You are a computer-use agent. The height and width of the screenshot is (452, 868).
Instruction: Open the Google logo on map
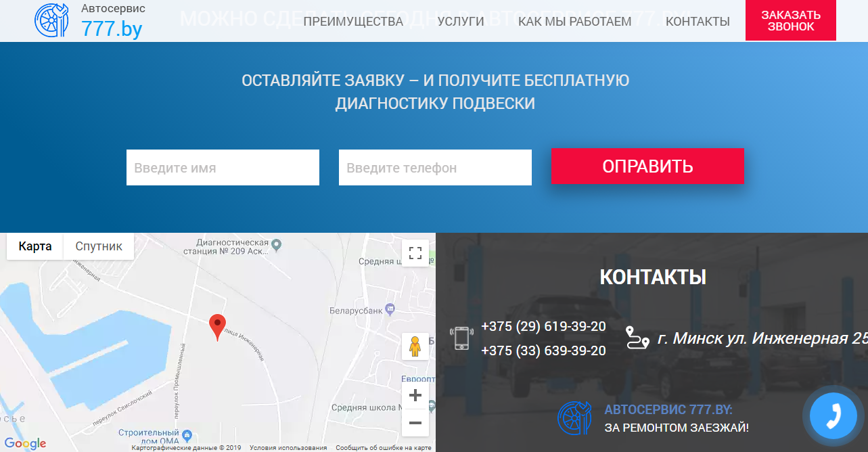click(25, 444)
